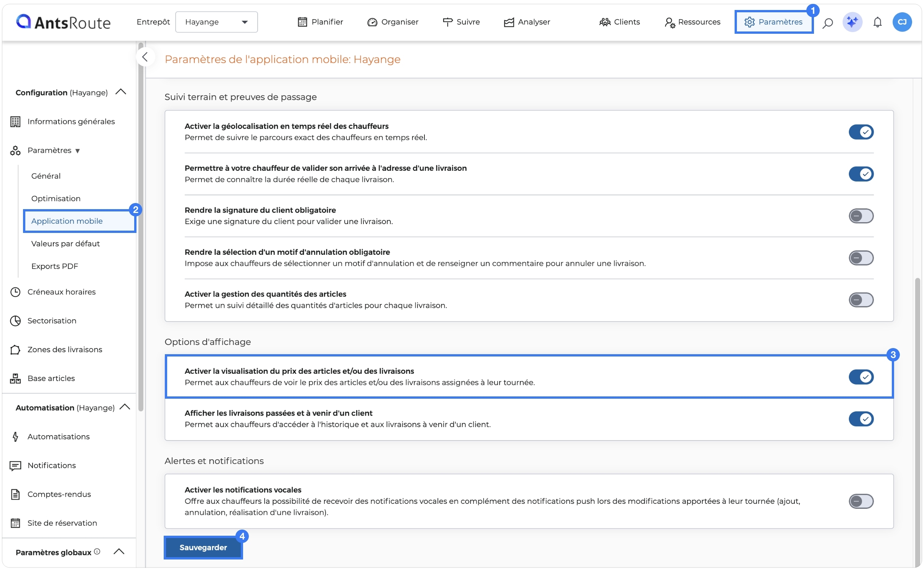The height and width of the screenshot is (571, 924).
Task: Click the Zones des livraisons polygon icon
Action: pos(15,350)
